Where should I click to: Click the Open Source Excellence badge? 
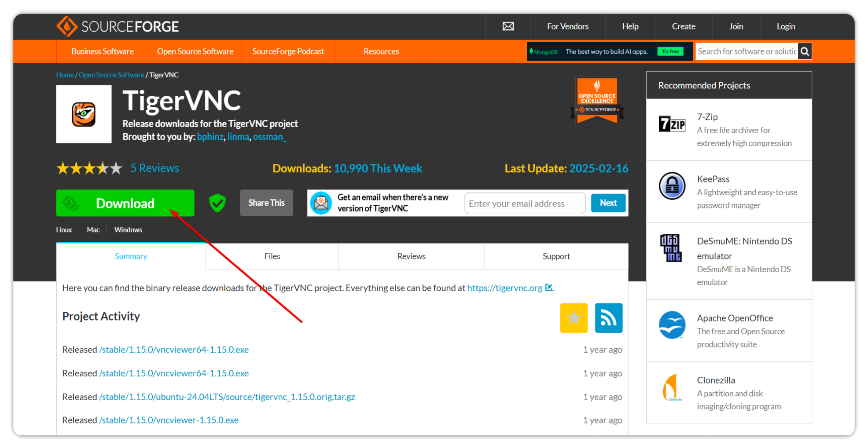point(597,101)
